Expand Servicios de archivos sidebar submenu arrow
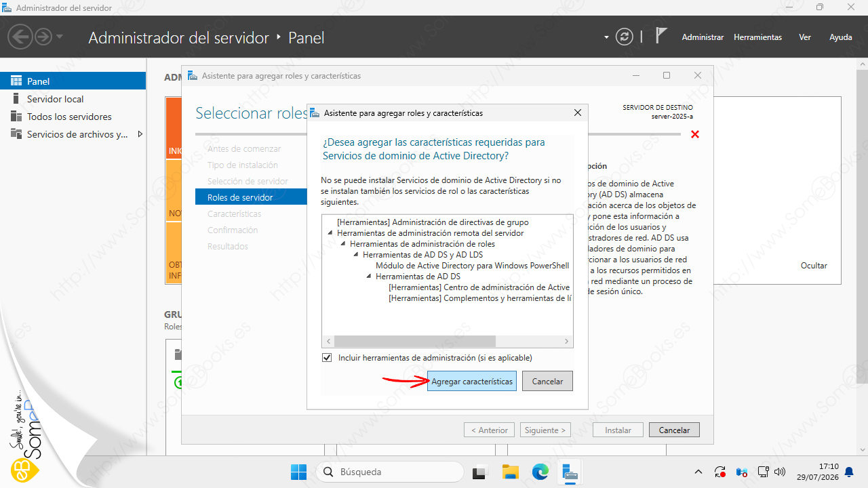This screenshot has height=488, width=868. [140, 134]
